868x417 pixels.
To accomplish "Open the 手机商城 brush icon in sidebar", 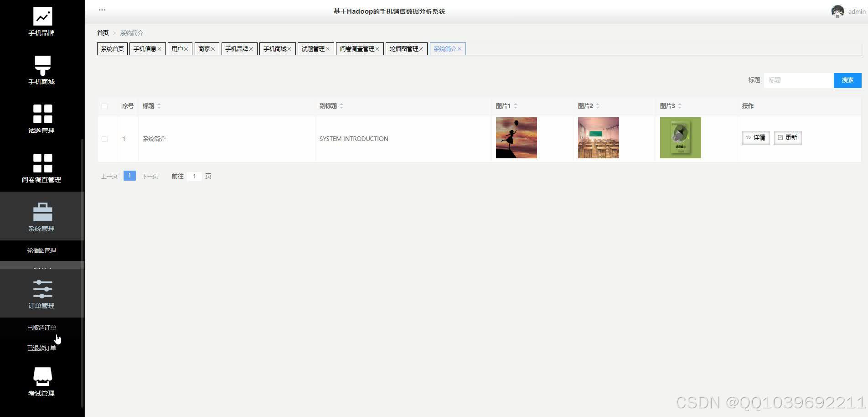I will [x=42, y=65].
